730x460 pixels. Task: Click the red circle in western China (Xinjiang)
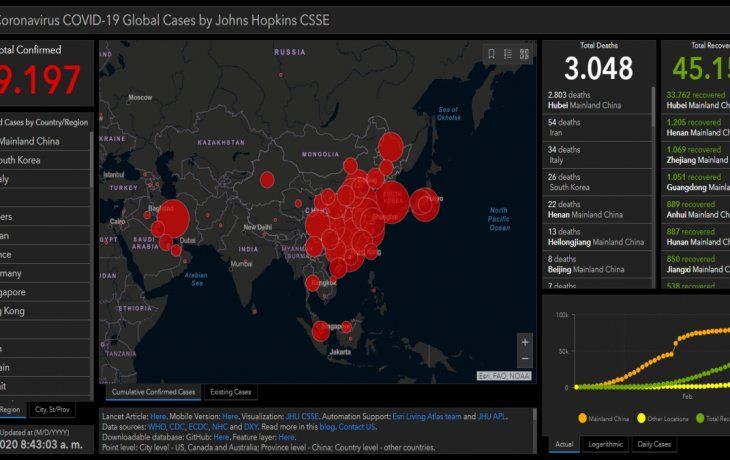[267, 180]
